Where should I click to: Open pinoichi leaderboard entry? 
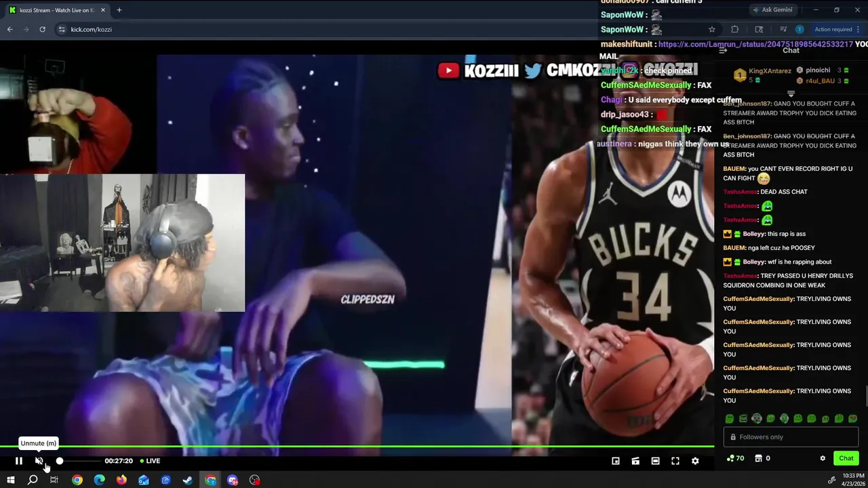(823, 70)
